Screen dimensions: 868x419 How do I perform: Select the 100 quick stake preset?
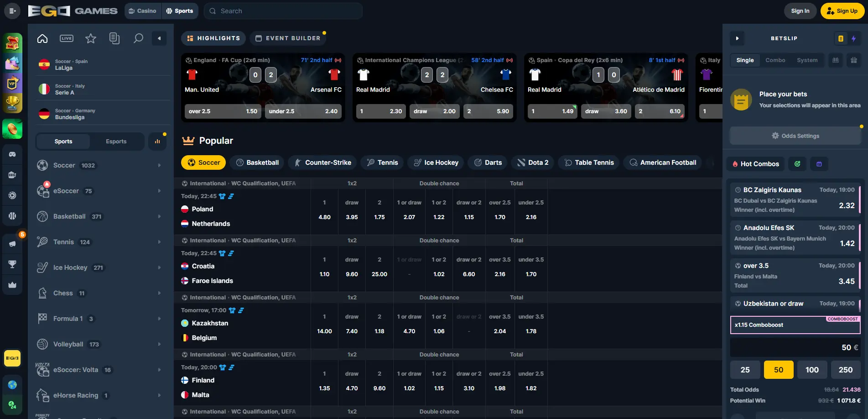[812, 369]
